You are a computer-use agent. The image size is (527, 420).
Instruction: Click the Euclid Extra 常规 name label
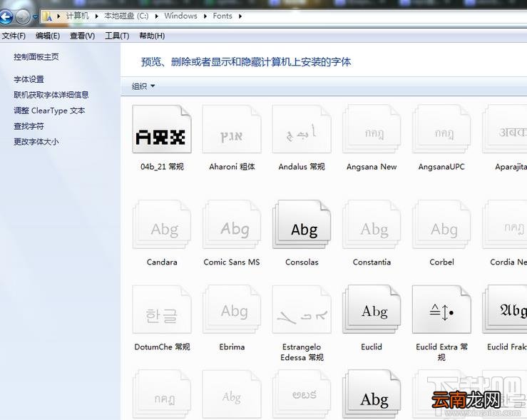point(441,352)
